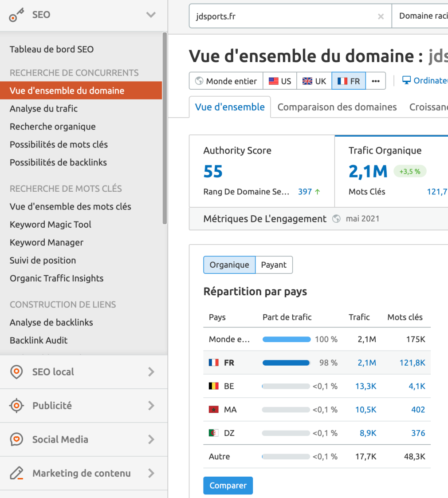
Task: Open DZ traffic value 8,9K
Action: point(368,433)
